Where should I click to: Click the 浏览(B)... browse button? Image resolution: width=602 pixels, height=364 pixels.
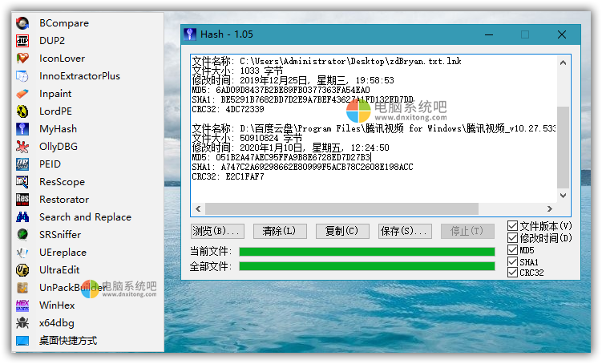click(x=217, y=231)
